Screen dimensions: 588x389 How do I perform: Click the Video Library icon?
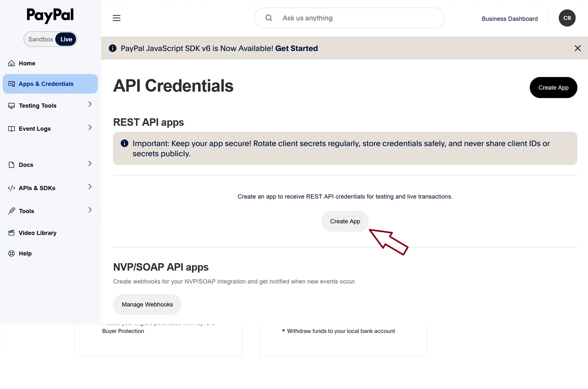11,233
